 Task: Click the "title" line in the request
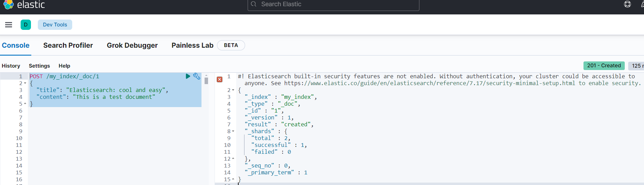click(x=102, y=90)
